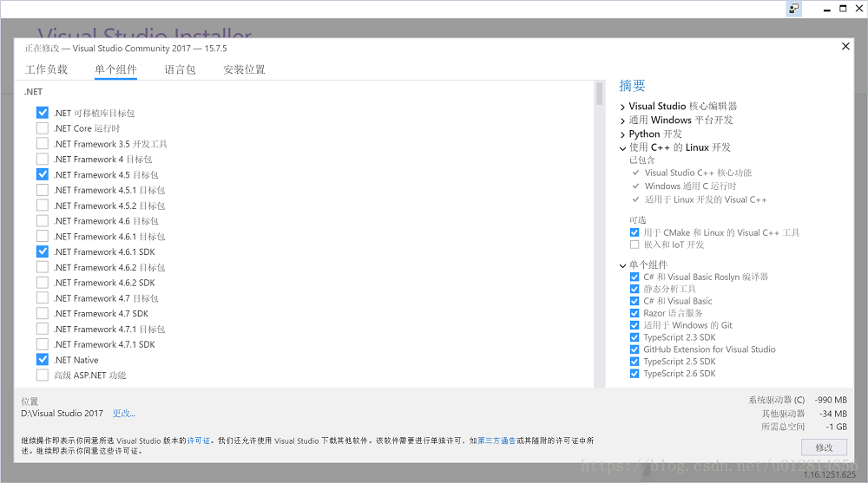Check 高级 ASP.NET 功能 checkbox
The width and height of the screenshot is (868, 483).
(42, 375)
